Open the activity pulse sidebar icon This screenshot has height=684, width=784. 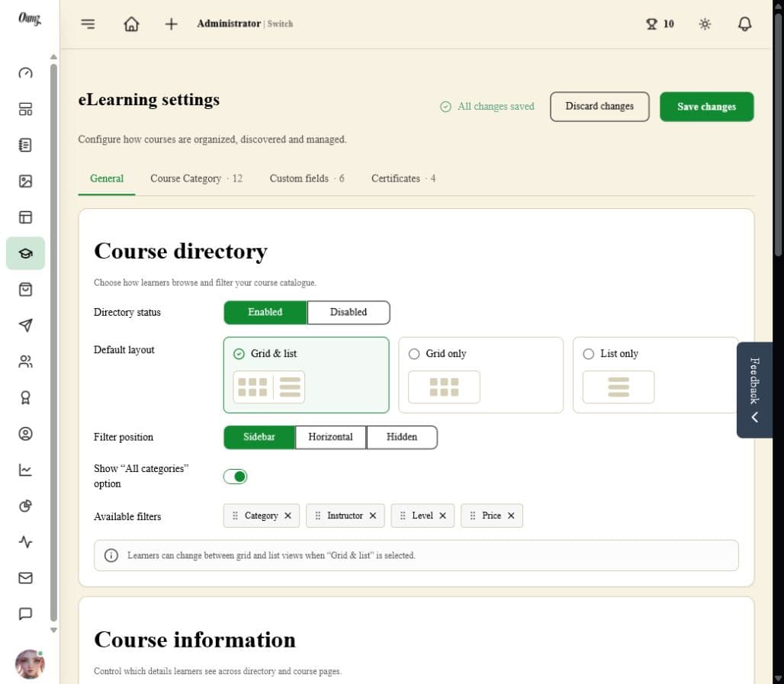pos(25,542)
